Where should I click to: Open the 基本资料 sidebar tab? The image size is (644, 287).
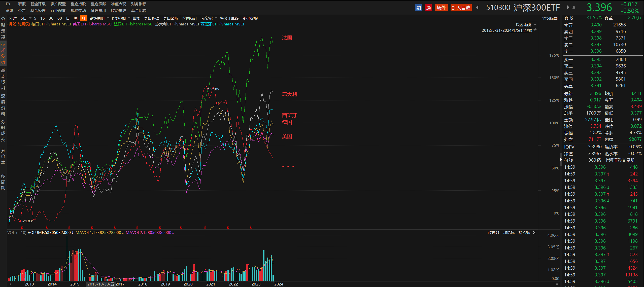[3, 79]
